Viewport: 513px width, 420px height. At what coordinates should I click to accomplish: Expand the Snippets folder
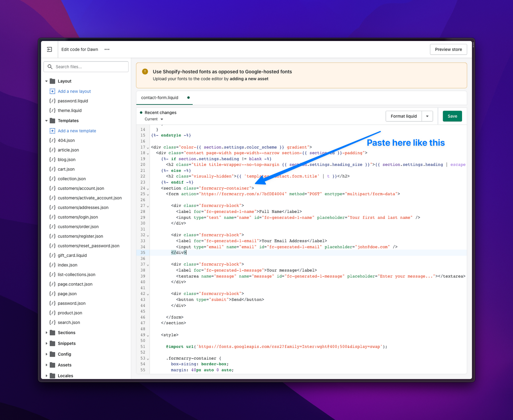46,343
